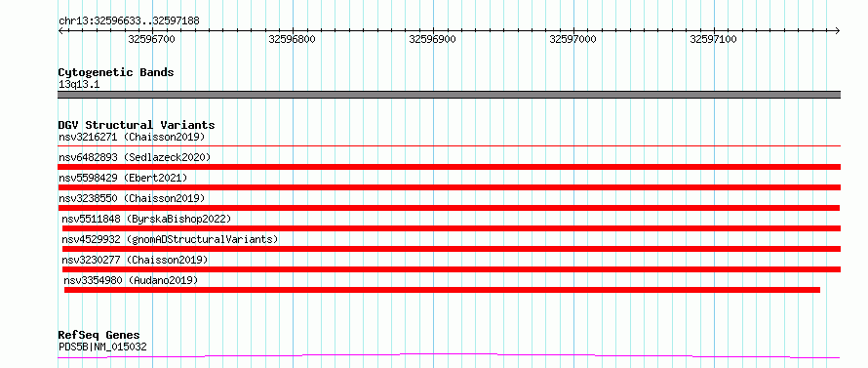Click ruler position 32596700
Image resolution: width=868 pixels, height=368 pixels.
pyautogui.click(x=152, y=39)
